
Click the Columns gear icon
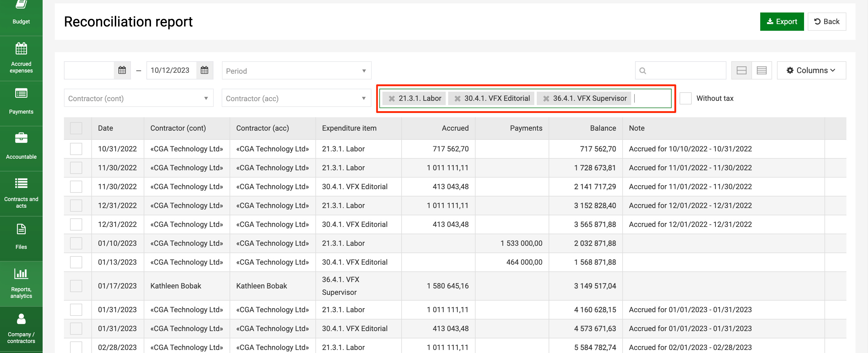[x=790, y=70]
